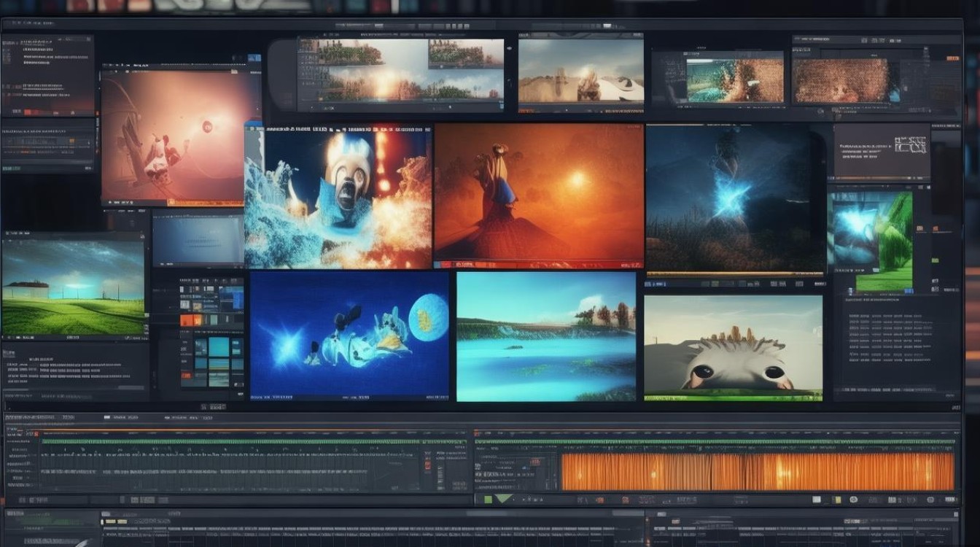The width and height of the screenshot is (980, 547).
Task: Open the blue starburst night scene preview
Action: pos(735,198)
